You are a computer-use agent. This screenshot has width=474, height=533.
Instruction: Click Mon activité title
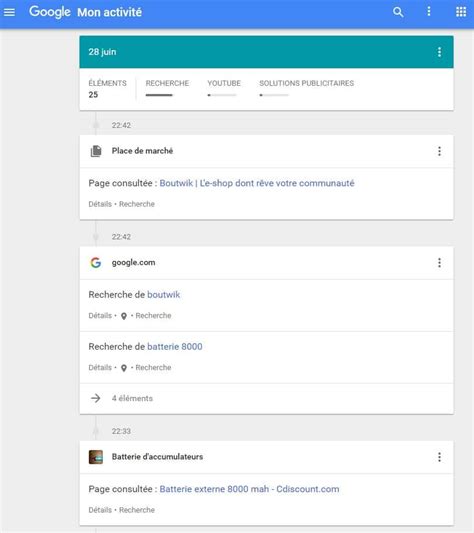pyautogui.click(x=109, y=12)
